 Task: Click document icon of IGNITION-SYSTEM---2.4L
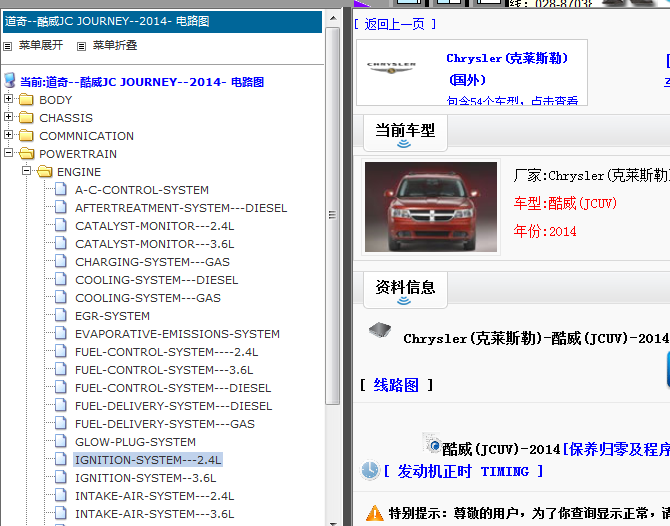(x=61, y=458)
